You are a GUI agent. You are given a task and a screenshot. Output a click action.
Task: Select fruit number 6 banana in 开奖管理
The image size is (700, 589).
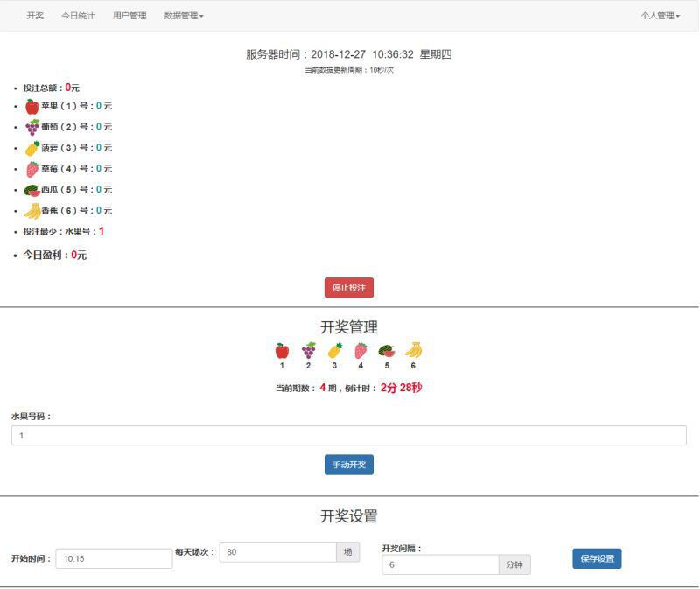(413, 348)
